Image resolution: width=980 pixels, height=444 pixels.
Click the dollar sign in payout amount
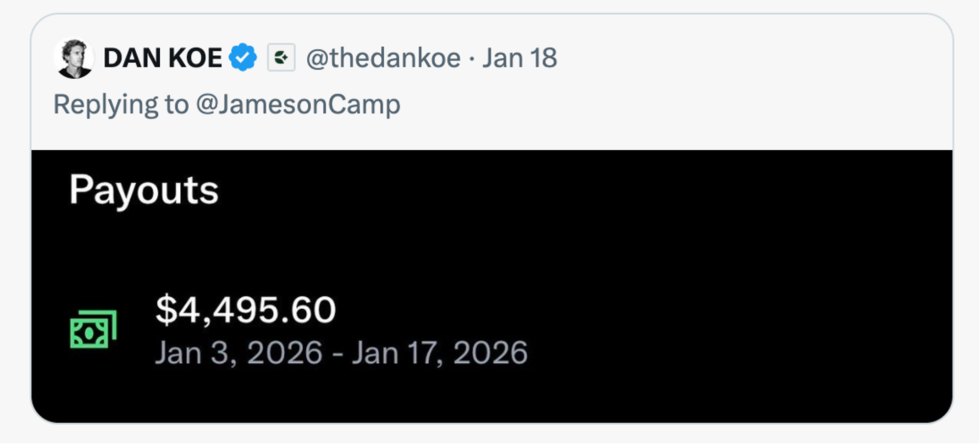coord(166,310)
